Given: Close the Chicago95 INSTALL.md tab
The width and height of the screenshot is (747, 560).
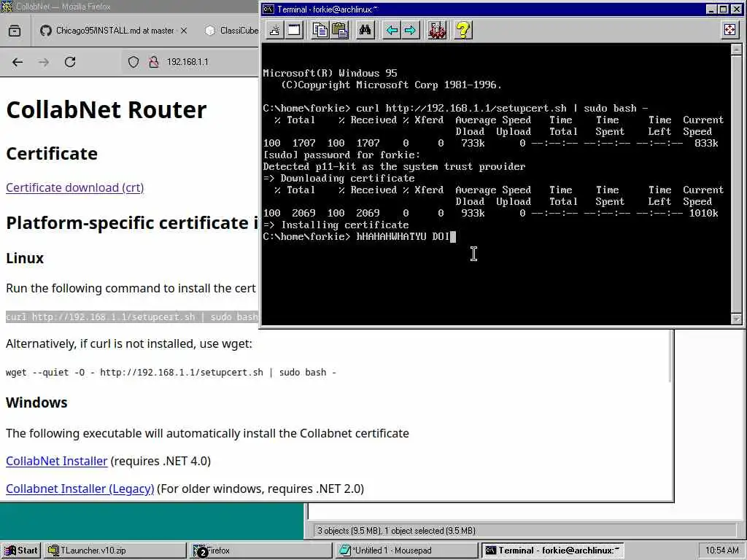Looking at the screenshot, I should pos(184,31).
